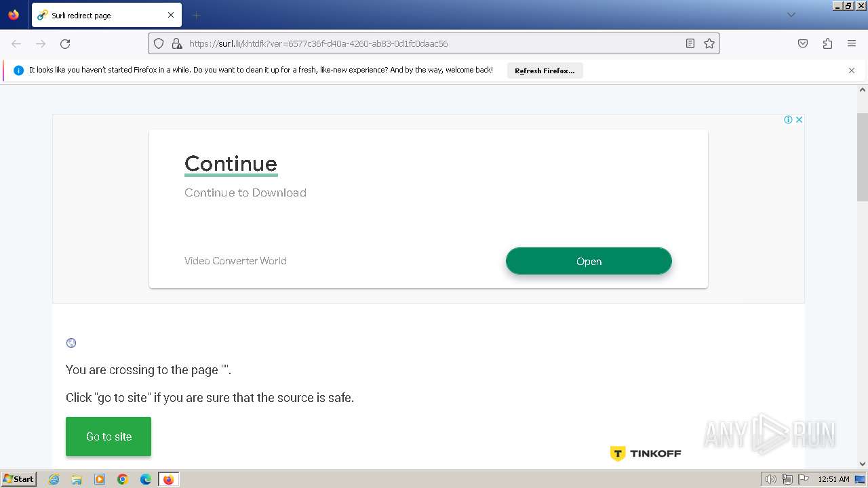Viewport: 868px width, 488px height.
Task: Toggle reader view icon
Action: pyautogui.click(x=690, y=43)
